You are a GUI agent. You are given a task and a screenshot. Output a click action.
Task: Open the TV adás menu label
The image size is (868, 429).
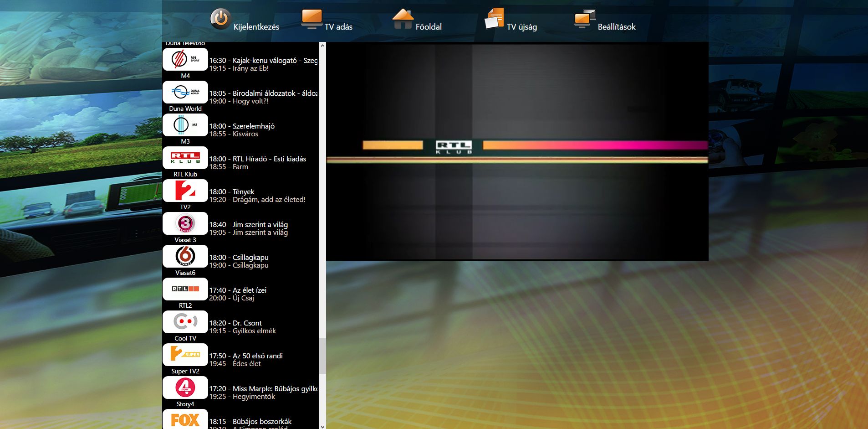338,27
